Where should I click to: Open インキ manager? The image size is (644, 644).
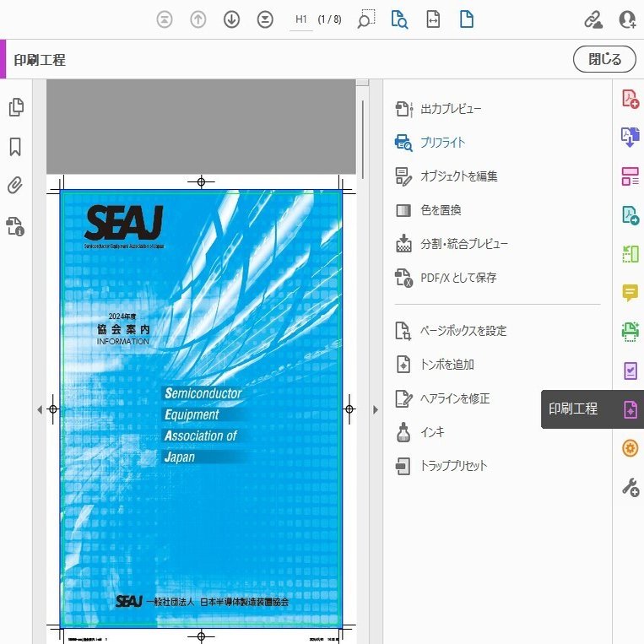[419, 432]
